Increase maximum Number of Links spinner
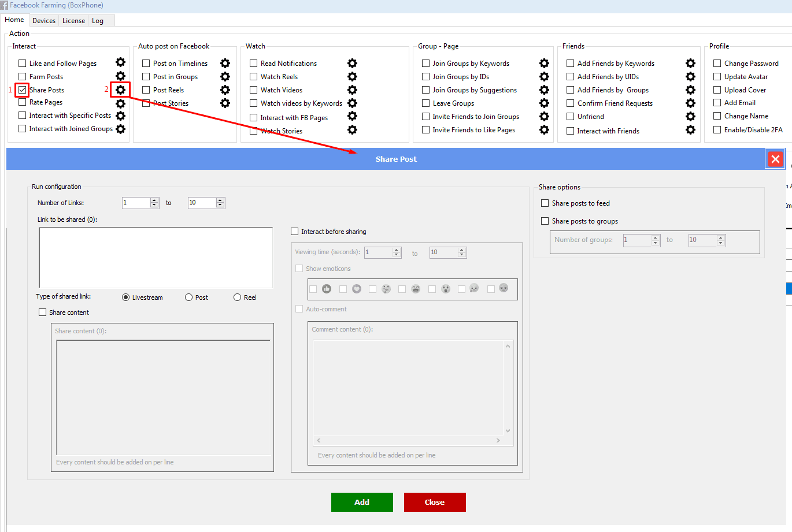The image size is (792, 532). 220,200
